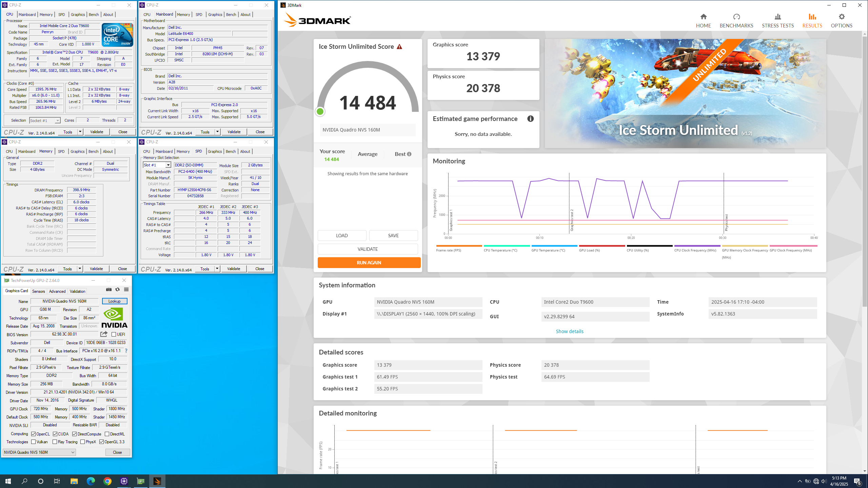Open Validation tab in GPU-Z
Screen dimensions: 868x488
click(77, 291)
